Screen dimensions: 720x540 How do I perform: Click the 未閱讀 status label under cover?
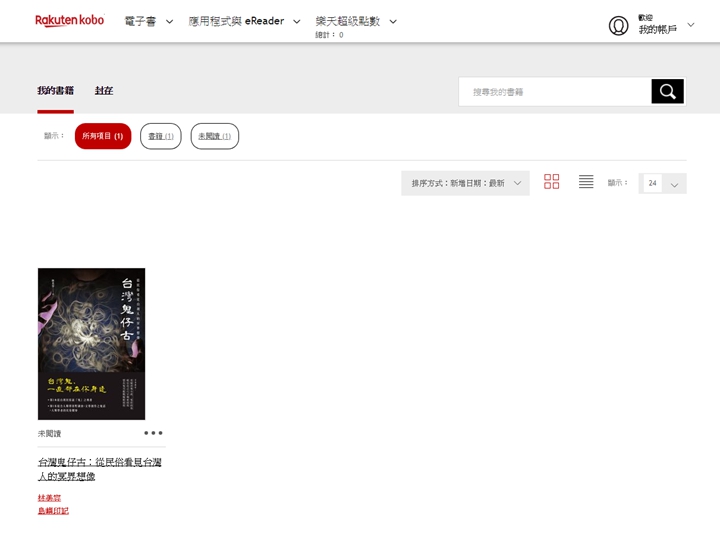pyautogui.click(x=49, y=433)
